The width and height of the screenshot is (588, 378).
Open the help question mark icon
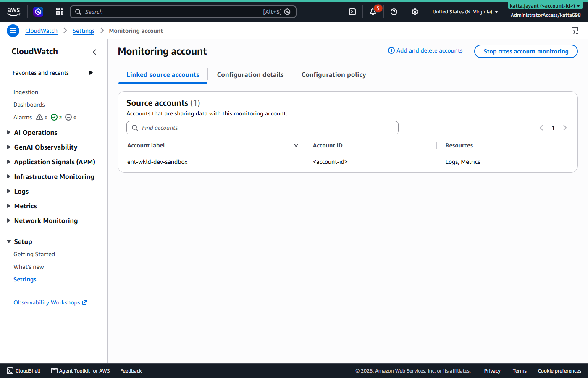[394, 12]
